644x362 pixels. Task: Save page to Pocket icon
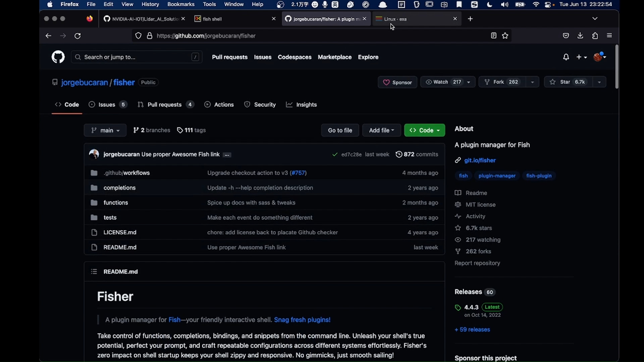(x=566, y=36)
